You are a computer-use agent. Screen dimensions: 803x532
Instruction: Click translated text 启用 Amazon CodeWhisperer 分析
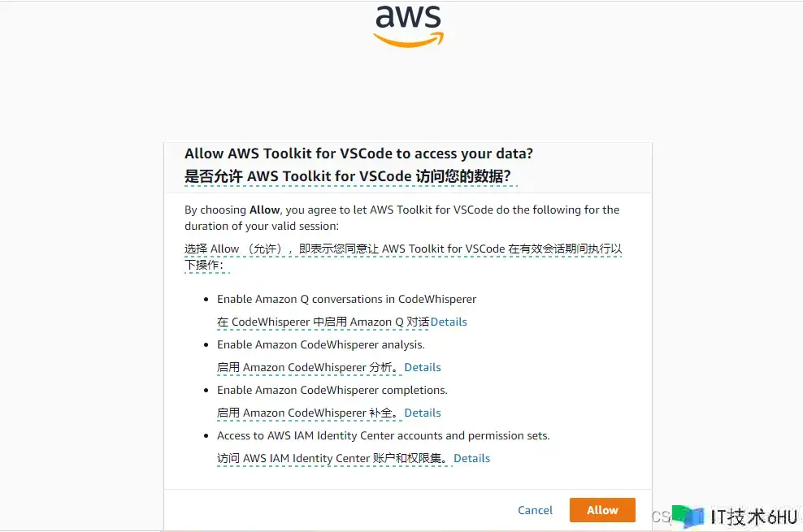[309, 367]
